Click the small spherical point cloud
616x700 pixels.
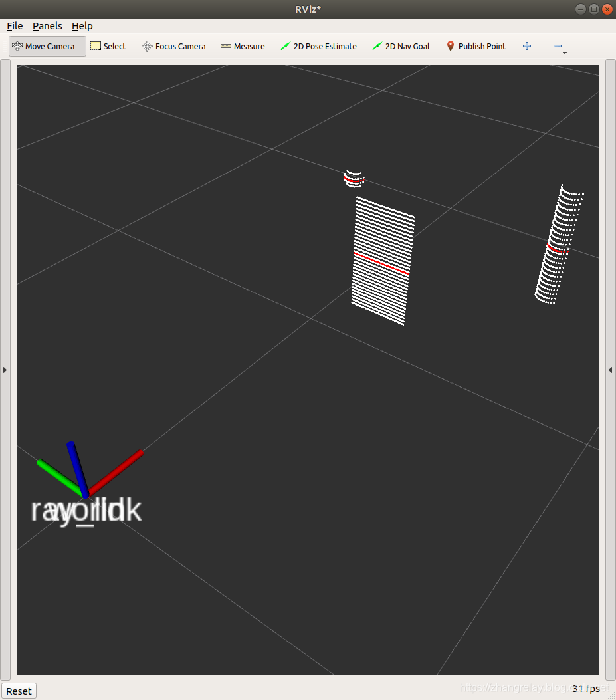(354, 179)
